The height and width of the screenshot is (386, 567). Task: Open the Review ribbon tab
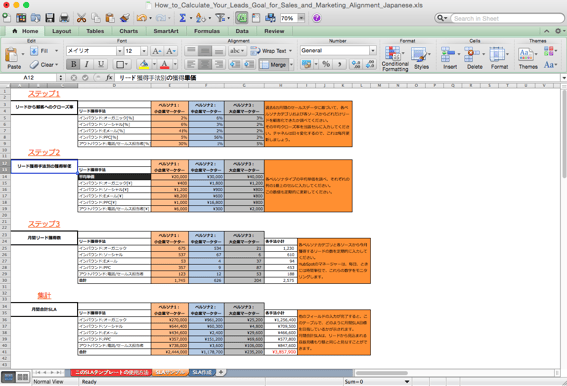(274, 31)
